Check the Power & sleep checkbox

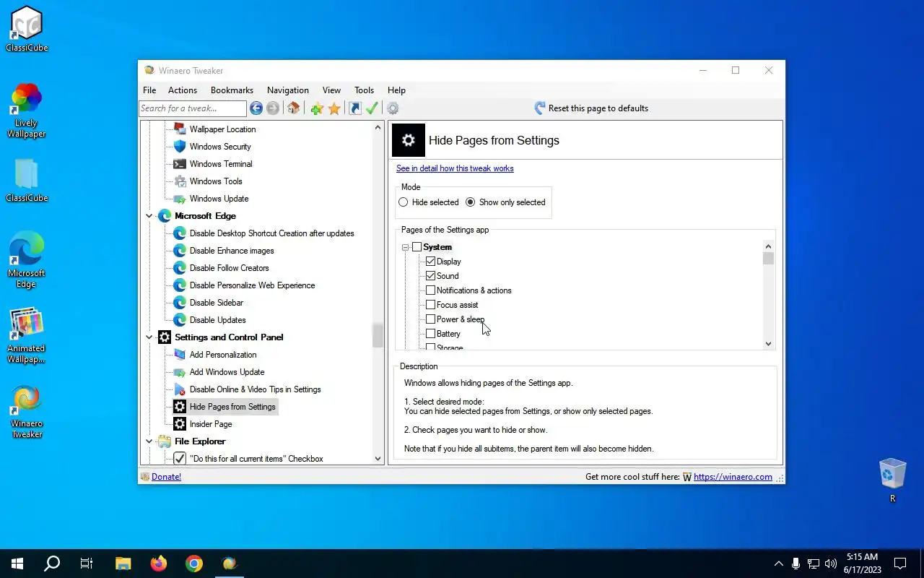(x=431, y=319)
